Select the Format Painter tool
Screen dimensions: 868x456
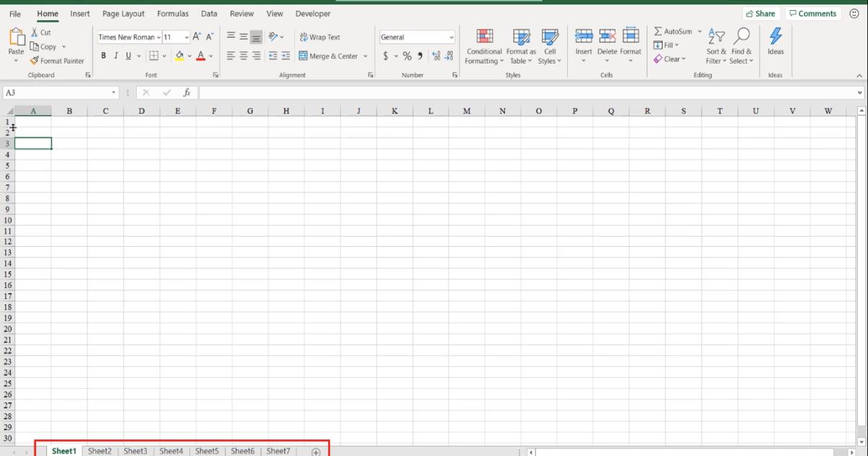pos(57,61)
